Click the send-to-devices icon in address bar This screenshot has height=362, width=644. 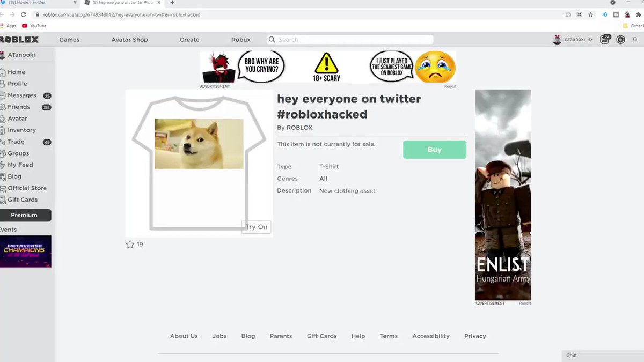point(568,14)
